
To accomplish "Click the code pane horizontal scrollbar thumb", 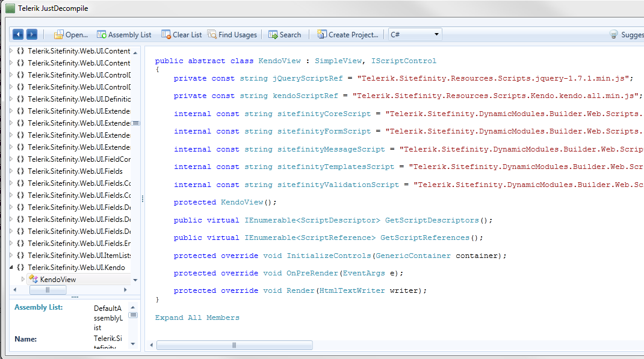I will coord(235,345).
